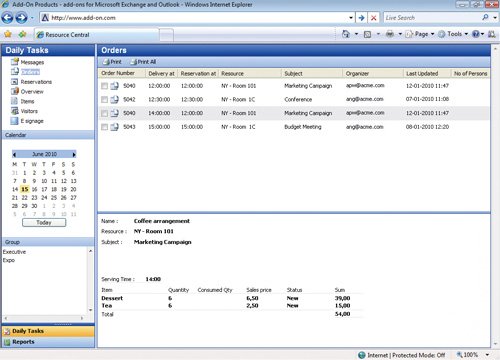Open Overview in Daily Tasks

[32, 92]
